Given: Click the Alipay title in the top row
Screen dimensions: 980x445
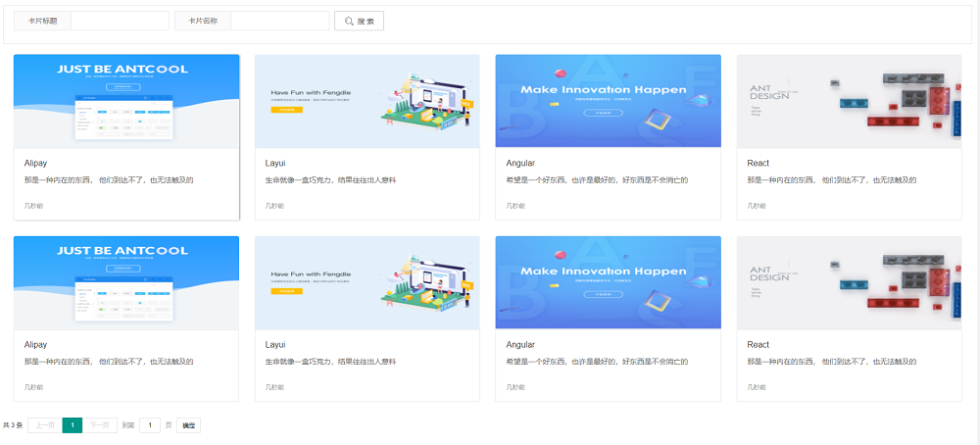Looking at the screenshot, I should (35, 163).
